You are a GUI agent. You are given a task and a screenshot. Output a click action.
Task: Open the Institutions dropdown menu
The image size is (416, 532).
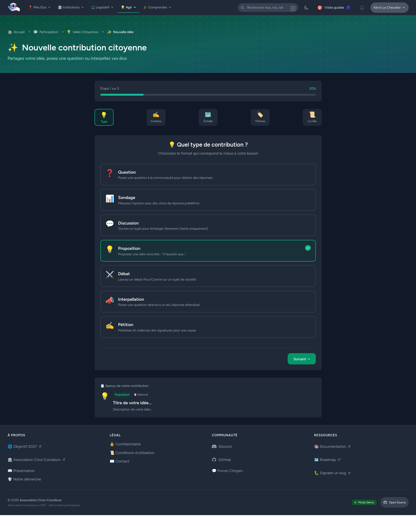(x=71, y=7)
